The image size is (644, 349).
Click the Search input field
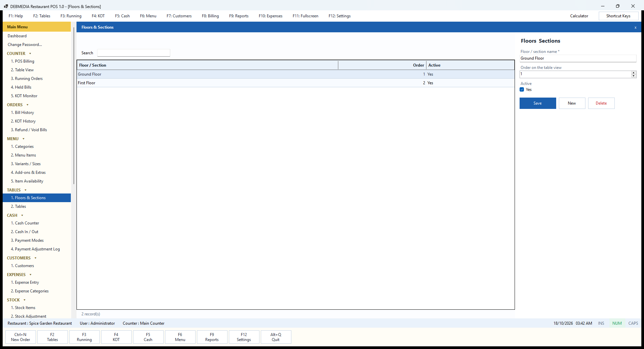point(134,53)
